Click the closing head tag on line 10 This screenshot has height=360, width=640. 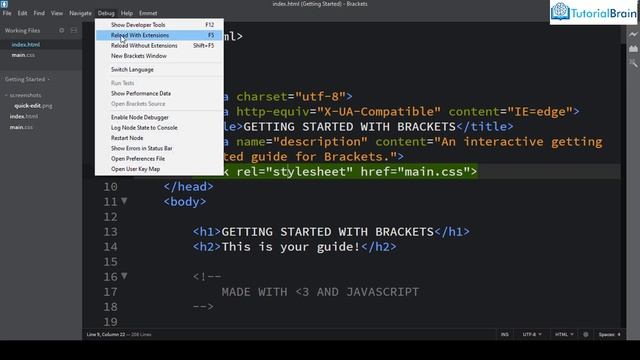tap(188, 187)
